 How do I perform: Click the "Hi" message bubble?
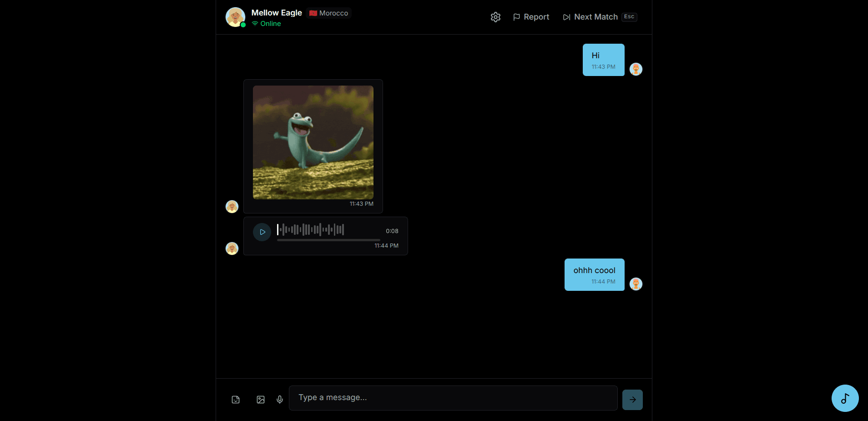click(604, 60)
